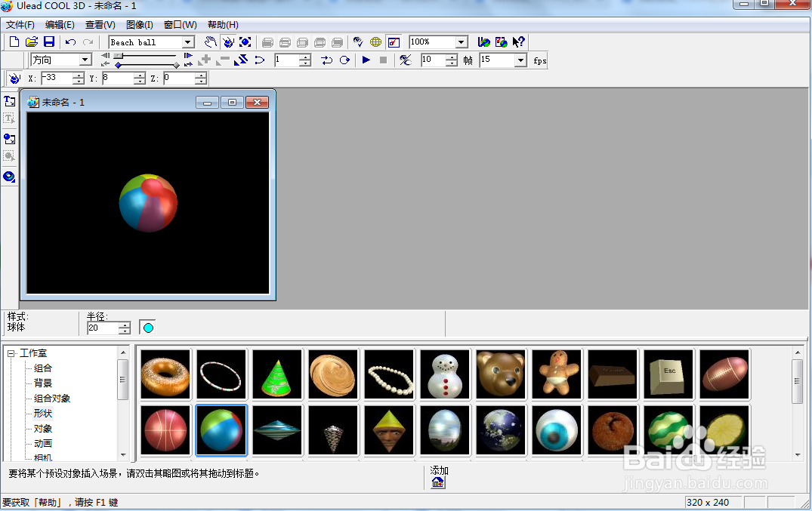Play the animation

coord(366,60)
